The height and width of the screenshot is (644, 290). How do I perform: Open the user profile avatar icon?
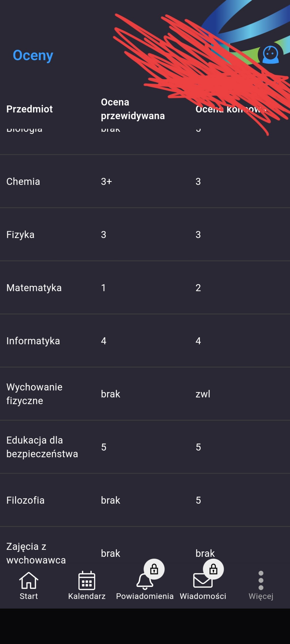[x=270, y=55]
